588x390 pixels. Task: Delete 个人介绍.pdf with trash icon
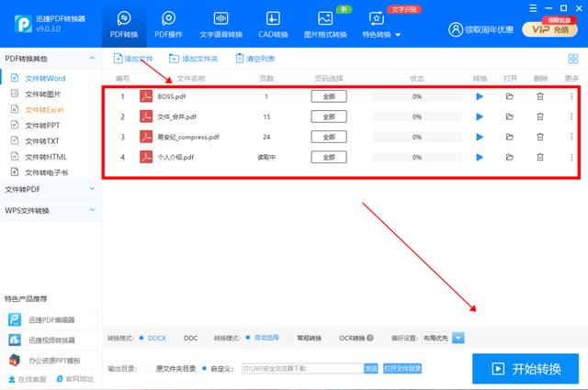click(x=540, y=157)
